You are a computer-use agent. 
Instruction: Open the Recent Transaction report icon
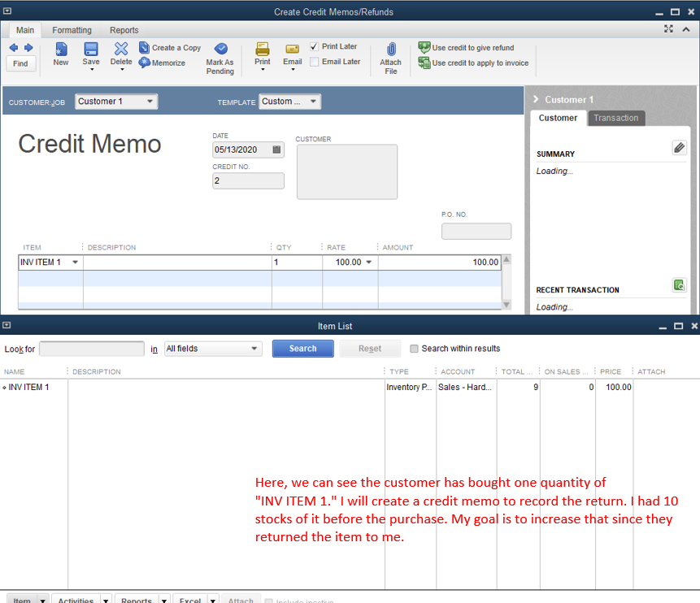[x=680, y=284]
